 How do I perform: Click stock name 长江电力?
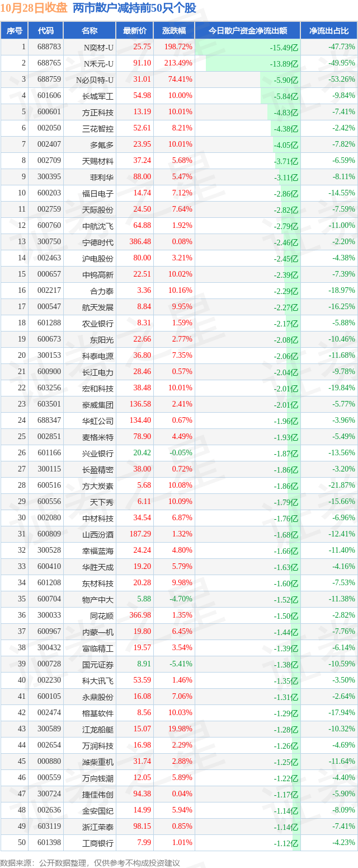coord(98,372)
